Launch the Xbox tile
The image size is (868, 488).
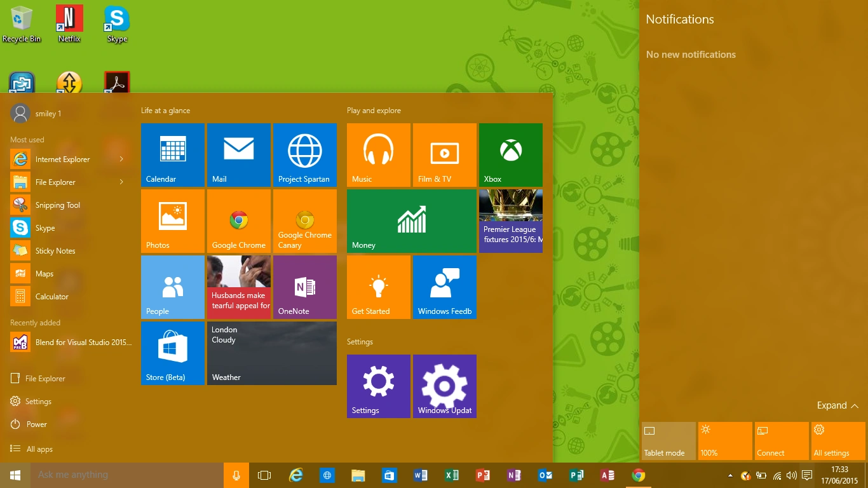[x=511, y=155]
